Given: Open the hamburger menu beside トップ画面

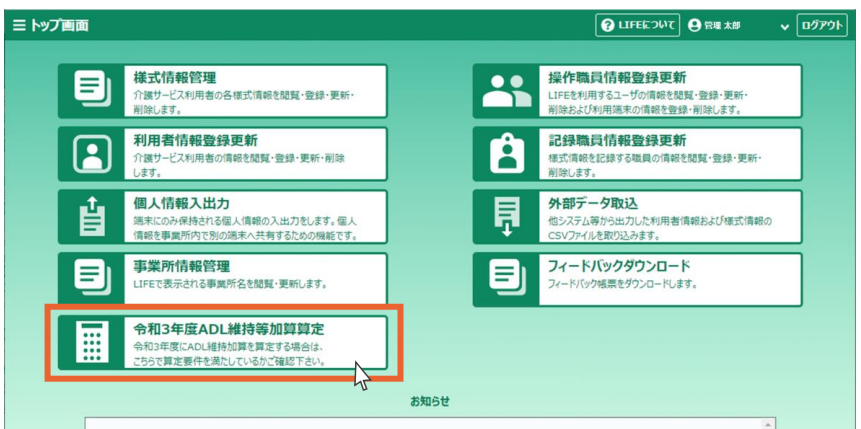Looking at the screenshot, I should coord(19,26).
